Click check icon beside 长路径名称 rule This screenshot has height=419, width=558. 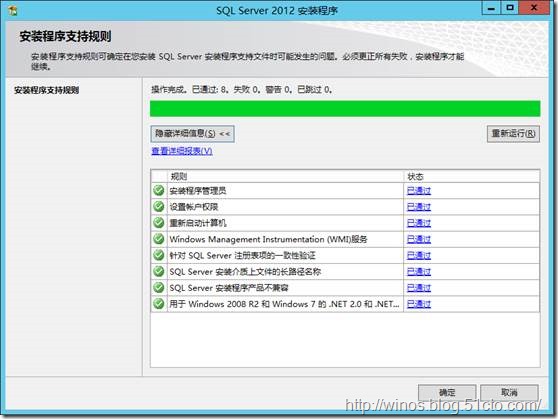click(159, 271)
